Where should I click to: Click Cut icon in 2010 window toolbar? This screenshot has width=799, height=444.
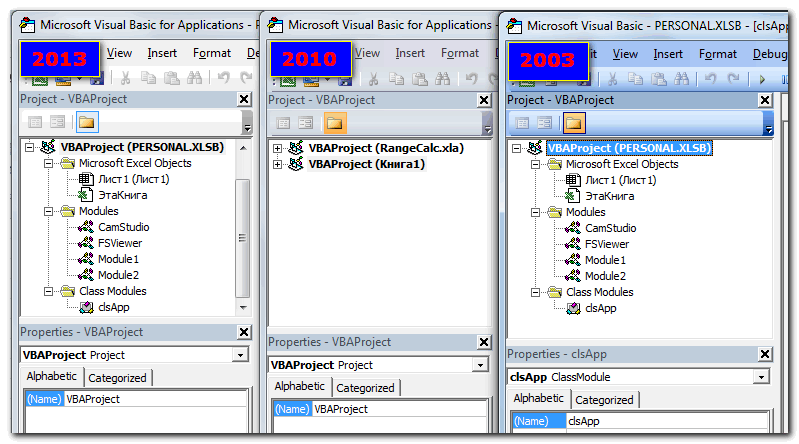point(374,79)
